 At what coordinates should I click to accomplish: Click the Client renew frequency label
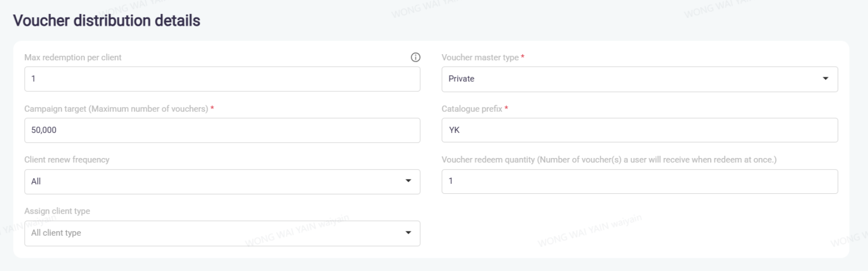click(x=67, y=160)
